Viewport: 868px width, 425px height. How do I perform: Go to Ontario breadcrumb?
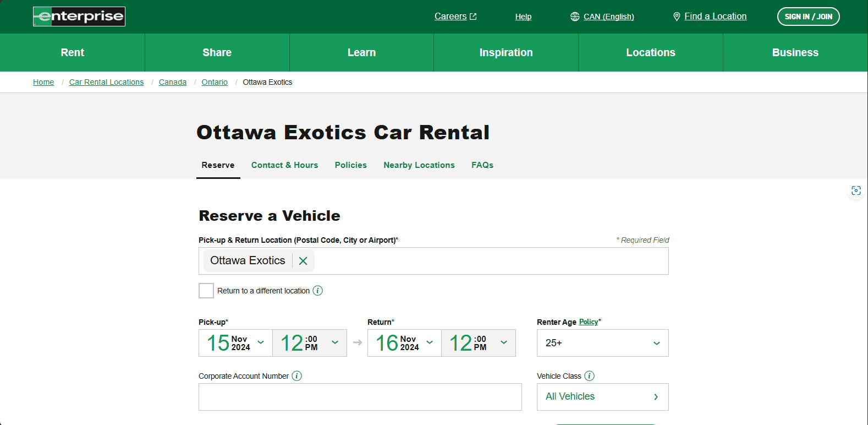coord(215,82)
